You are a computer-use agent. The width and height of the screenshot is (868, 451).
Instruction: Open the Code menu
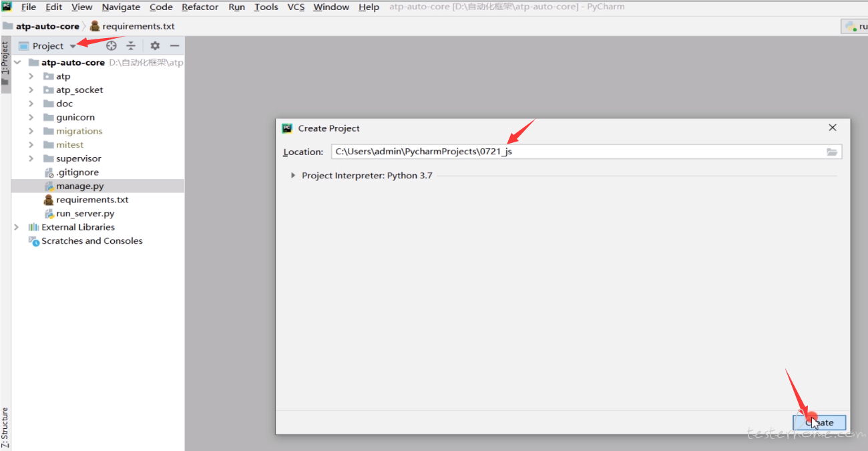(x=161, y=7)
